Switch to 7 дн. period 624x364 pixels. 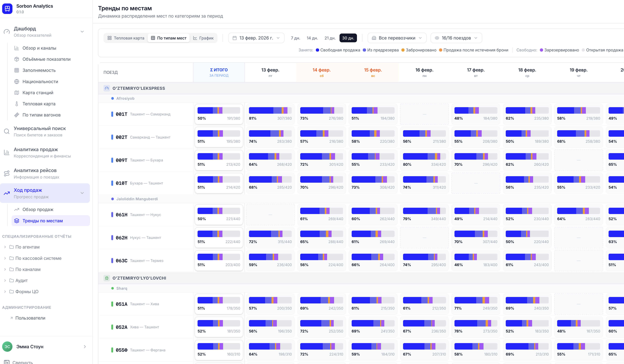click(296, 38)
